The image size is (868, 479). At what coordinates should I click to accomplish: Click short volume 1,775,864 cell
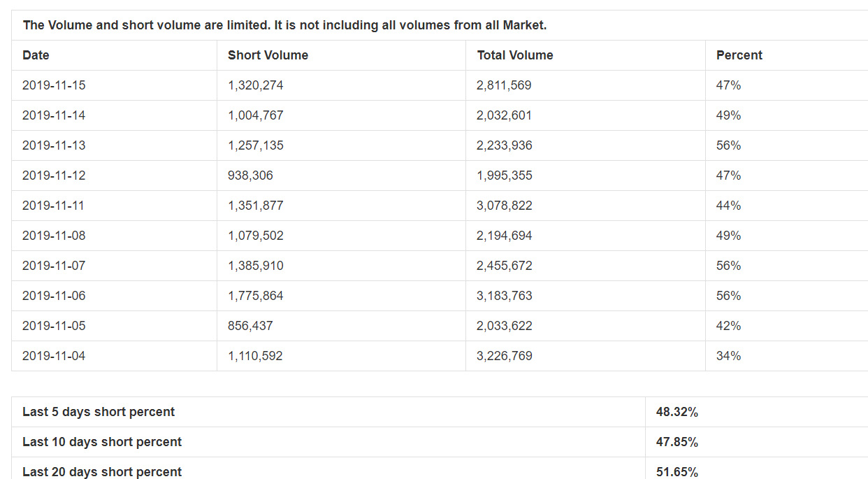coord(256,296)
